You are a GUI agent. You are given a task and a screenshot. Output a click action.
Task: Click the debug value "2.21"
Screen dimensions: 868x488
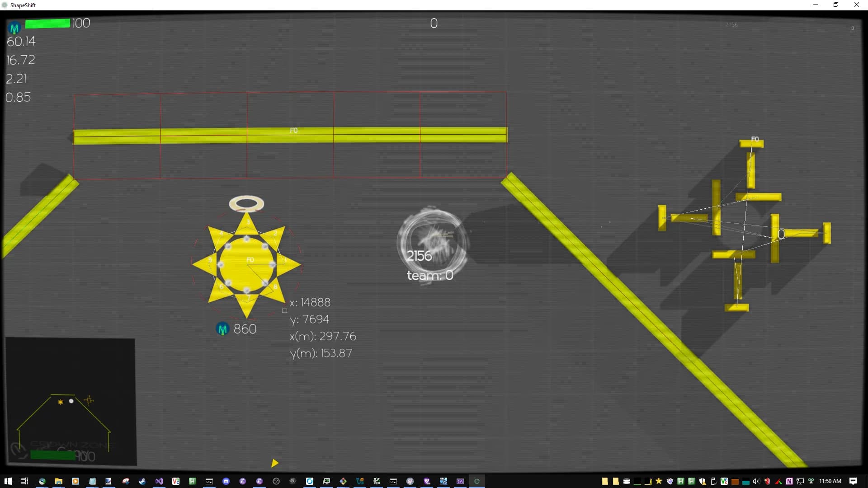(x=16, y=79)
